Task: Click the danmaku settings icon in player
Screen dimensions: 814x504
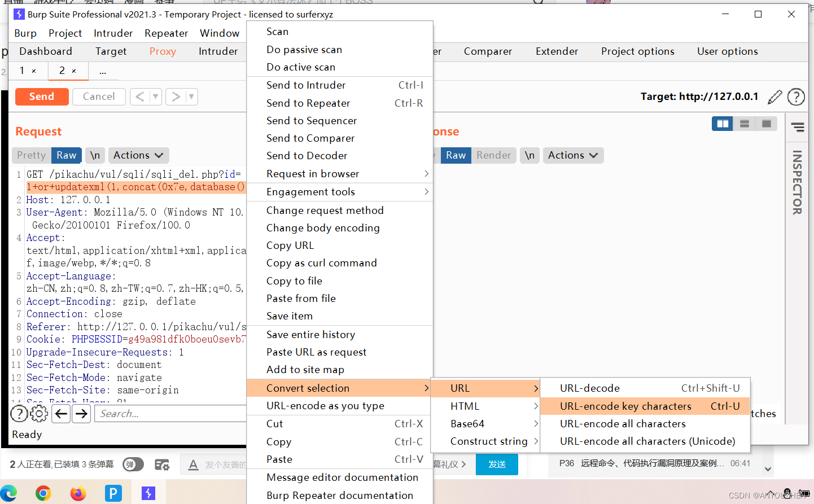Action: point(162,464)
